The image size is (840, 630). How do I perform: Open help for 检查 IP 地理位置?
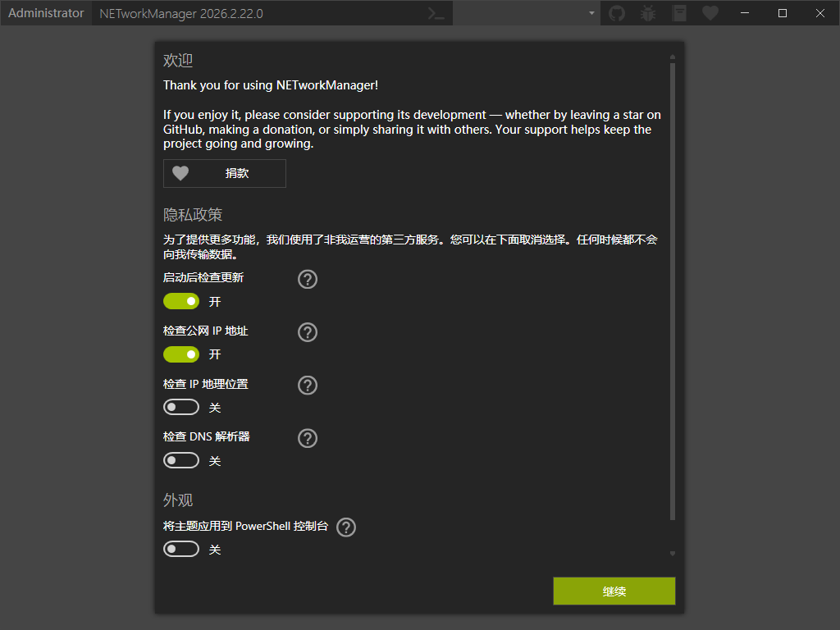307,385
